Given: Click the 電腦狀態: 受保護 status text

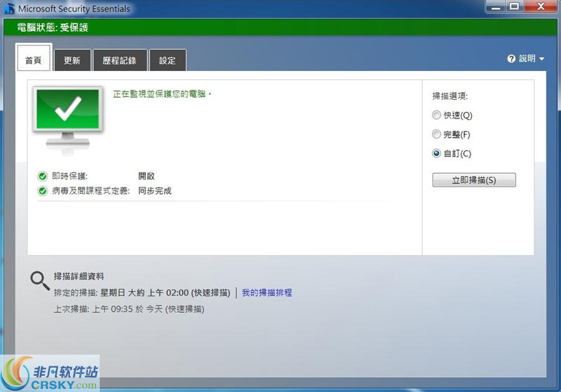Looking at the screenshot, I should 52,27.
